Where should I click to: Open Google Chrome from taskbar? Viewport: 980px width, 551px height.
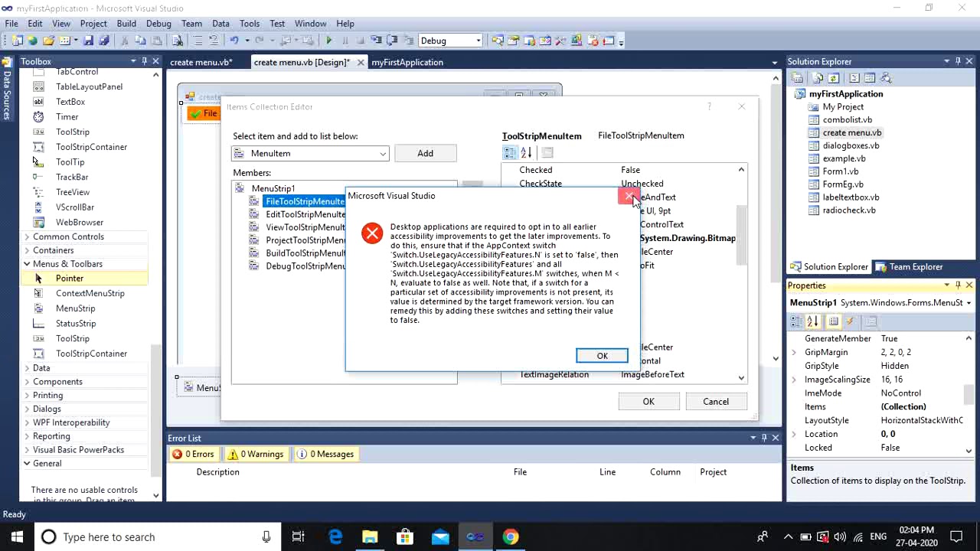point(510,536)
